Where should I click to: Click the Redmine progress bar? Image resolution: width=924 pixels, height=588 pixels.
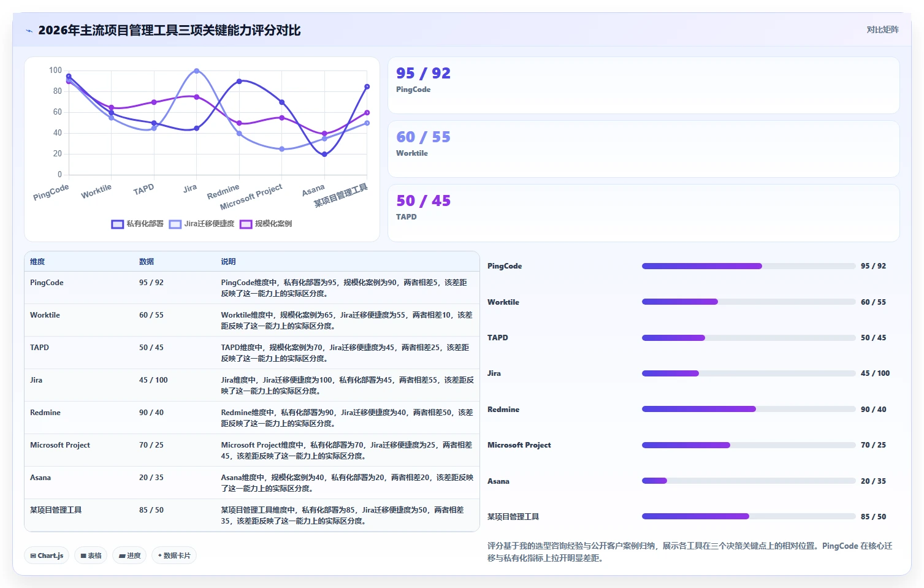[749, 409]
